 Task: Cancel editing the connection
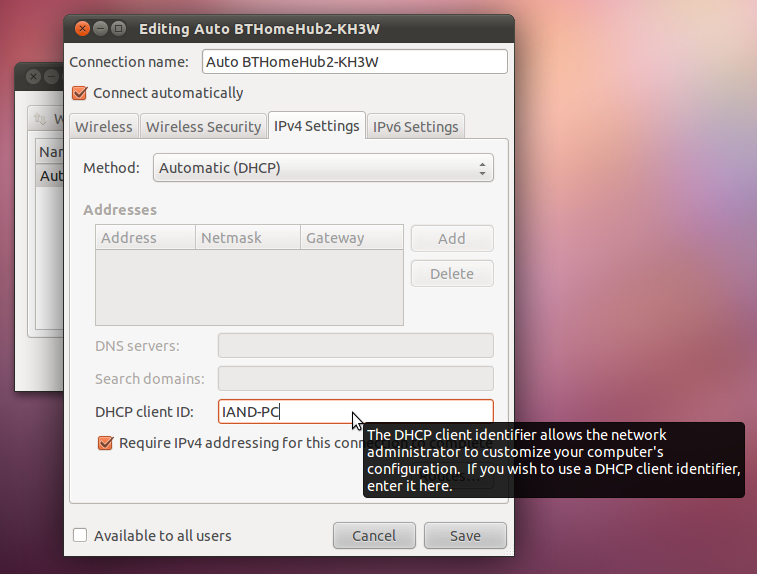[374, 535]
